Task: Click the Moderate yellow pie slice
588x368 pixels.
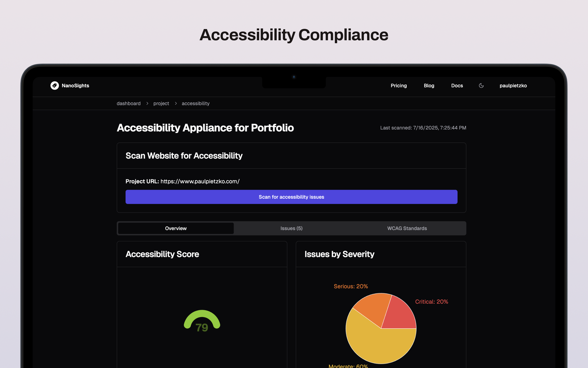Action: pos(377,343)
